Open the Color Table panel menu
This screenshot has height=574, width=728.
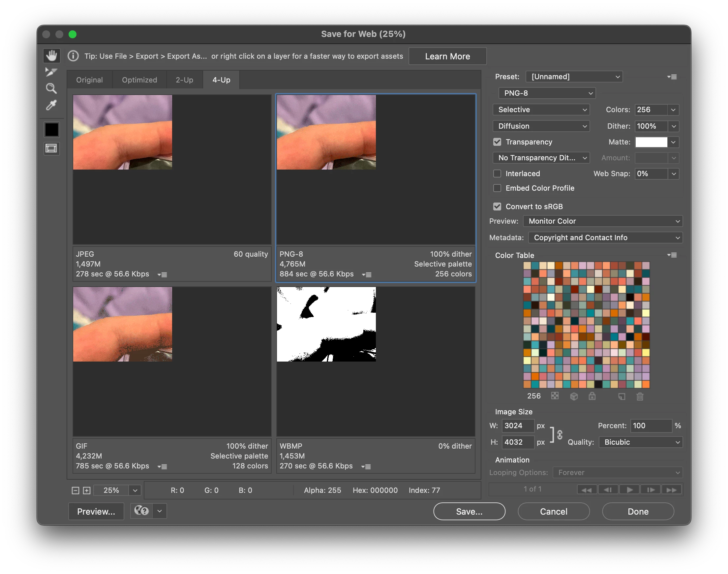point(672,255)
